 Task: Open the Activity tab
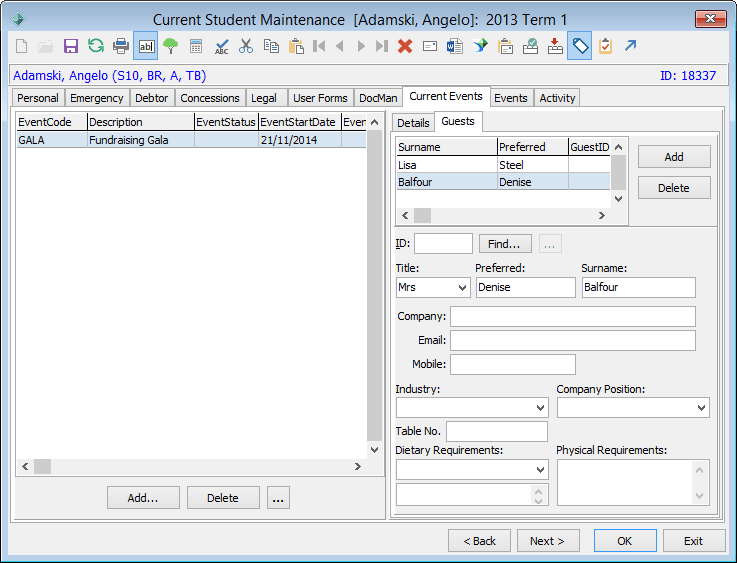(557, 98)
